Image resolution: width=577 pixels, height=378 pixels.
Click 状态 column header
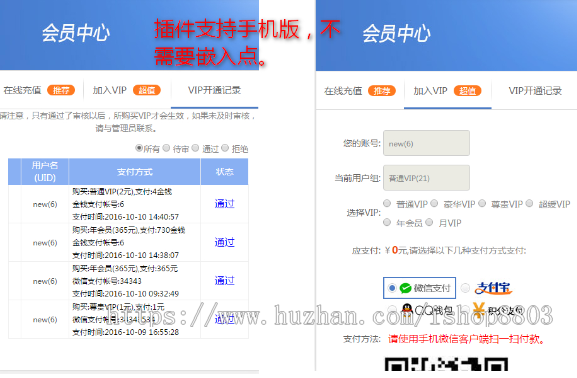pos(224,172)
